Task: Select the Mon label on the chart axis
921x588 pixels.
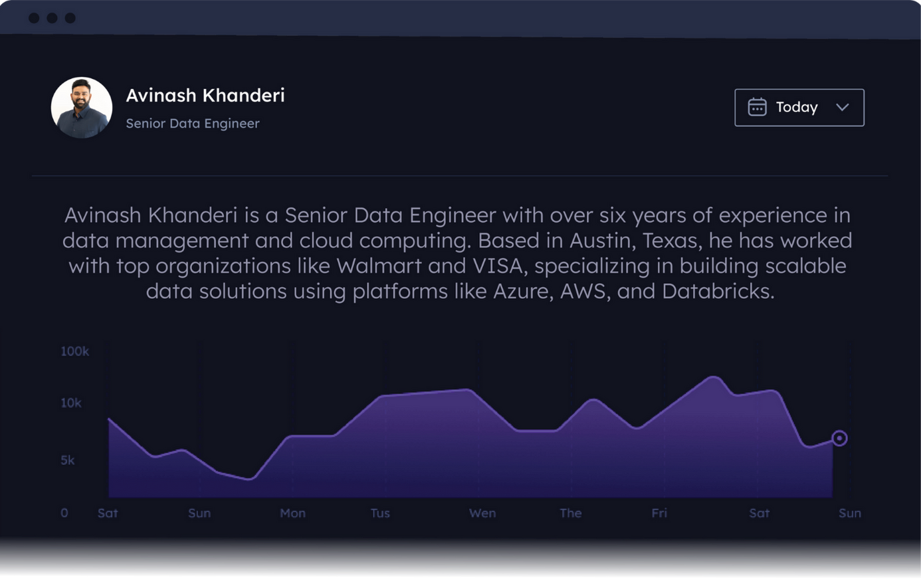Action: tap(292, 513)
